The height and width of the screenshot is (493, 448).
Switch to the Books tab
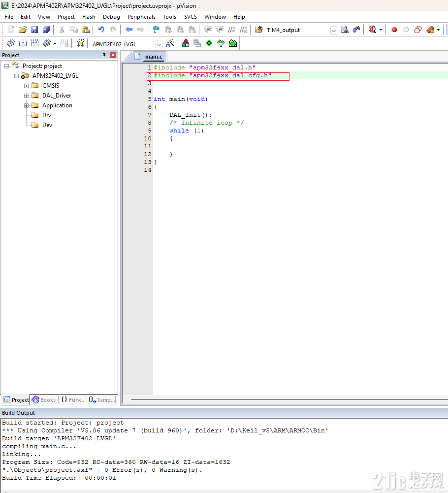click(x=44, y=399)
